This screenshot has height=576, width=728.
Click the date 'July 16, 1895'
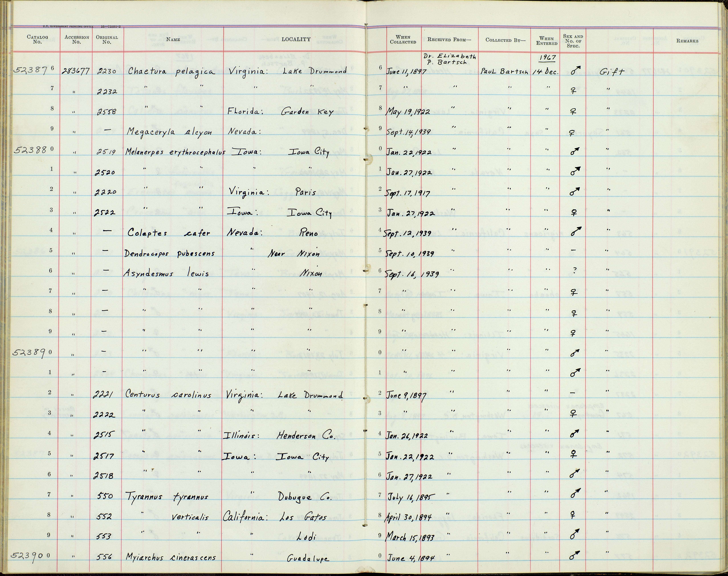pyautogui.click(x=411, y=497)
